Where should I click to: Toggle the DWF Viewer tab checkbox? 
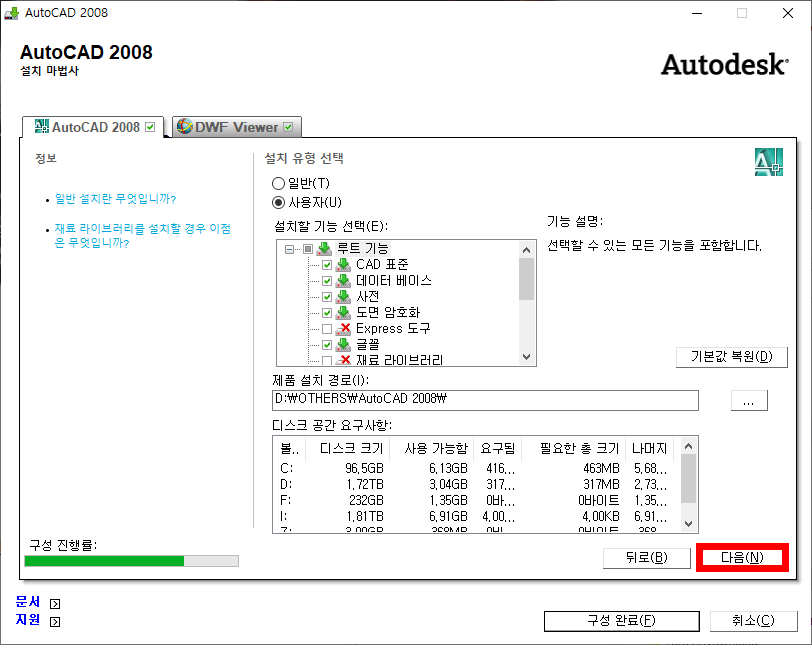tap(288, 127)
